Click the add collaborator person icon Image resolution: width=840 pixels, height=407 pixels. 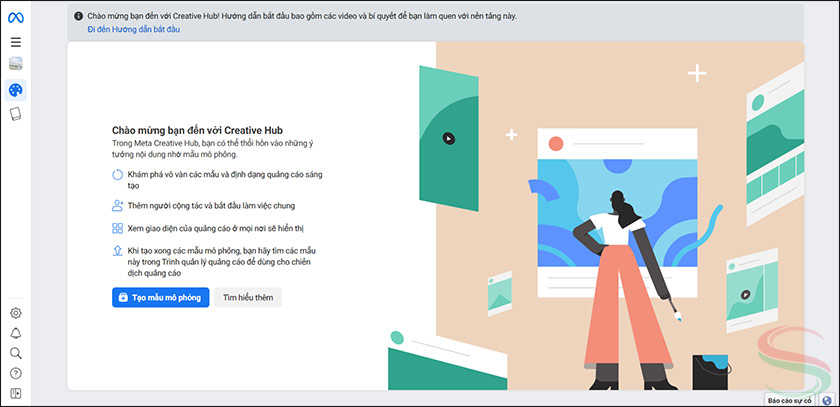pyautogui.click(x=117, y=206)
